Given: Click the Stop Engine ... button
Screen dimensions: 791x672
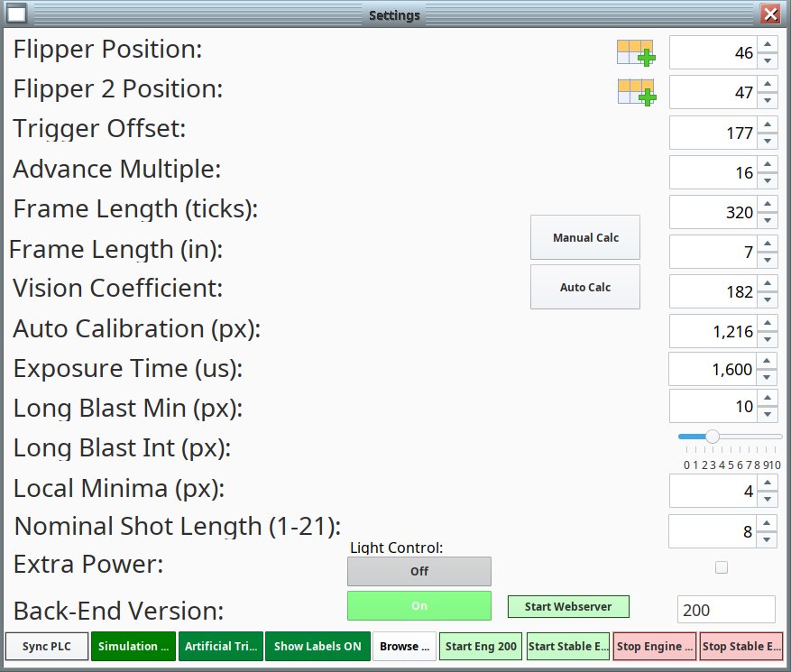Looking at the screenshot, I should [x=655, y=646].
